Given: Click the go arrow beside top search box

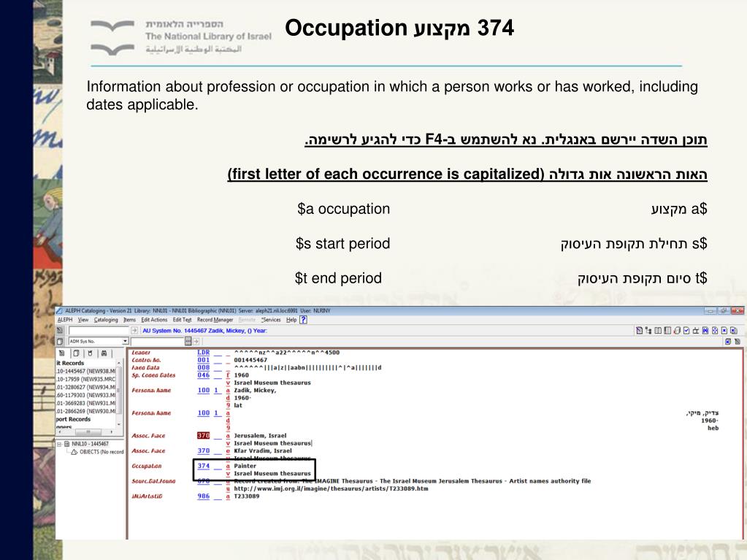Looking at the screenshot, I should coord(134,331).
